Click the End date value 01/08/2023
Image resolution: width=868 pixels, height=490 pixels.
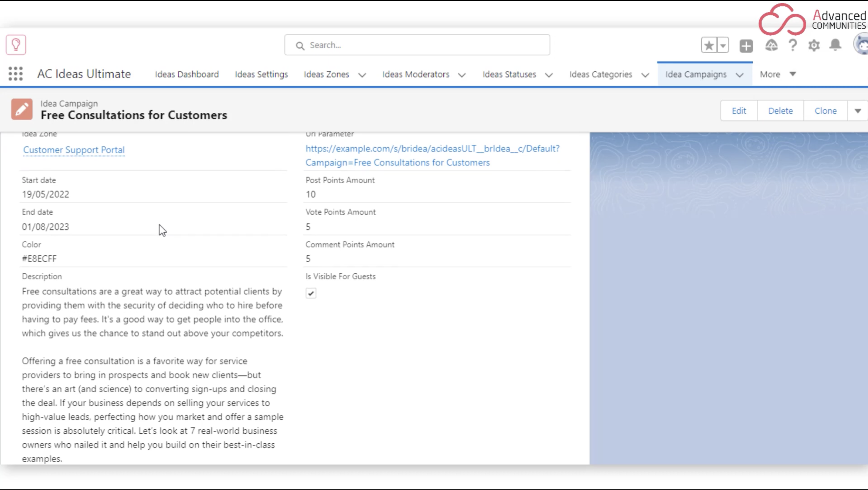tap(46, 227)
